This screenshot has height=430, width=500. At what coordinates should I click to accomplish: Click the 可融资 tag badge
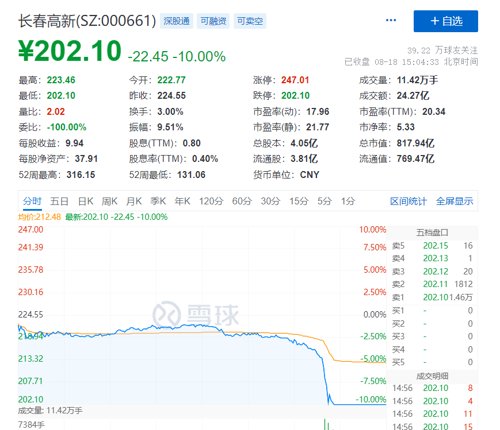click(x=213, y=21)
